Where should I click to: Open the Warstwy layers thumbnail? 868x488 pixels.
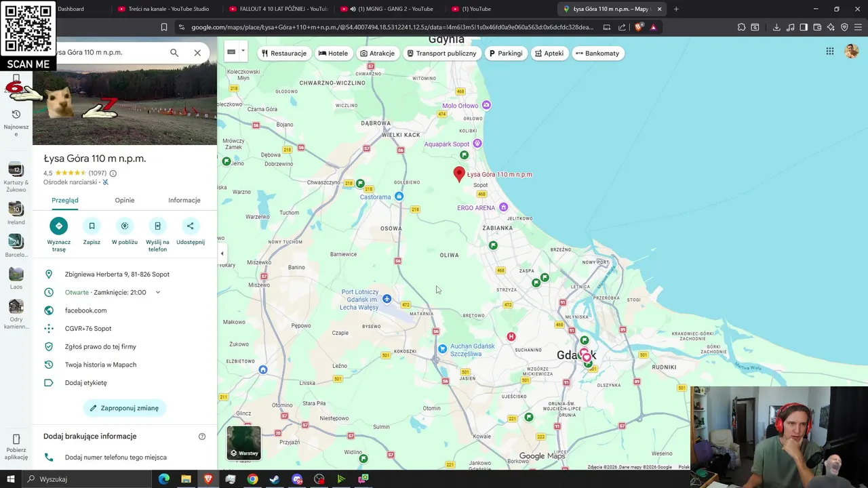pyautogui.click(x=243, y=443)
